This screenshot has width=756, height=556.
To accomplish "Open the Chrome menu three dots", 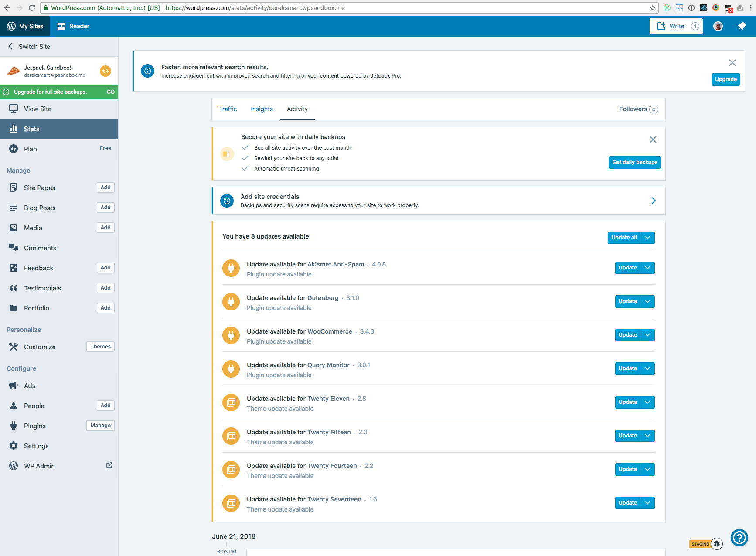I will click(751, 8).
